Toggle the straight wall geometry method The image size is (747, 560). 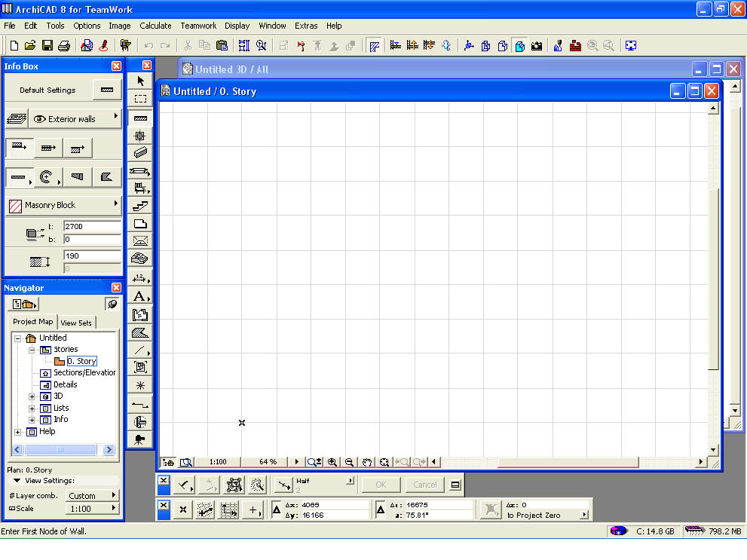[19, 178]
